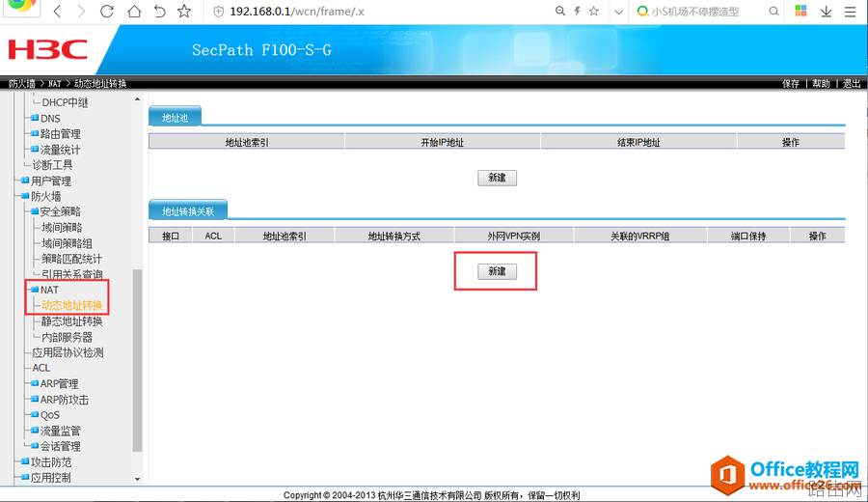Collapse the 防火墙 folder icon
The height and width of the screenshot is (502, 868).
click(25, 196)
